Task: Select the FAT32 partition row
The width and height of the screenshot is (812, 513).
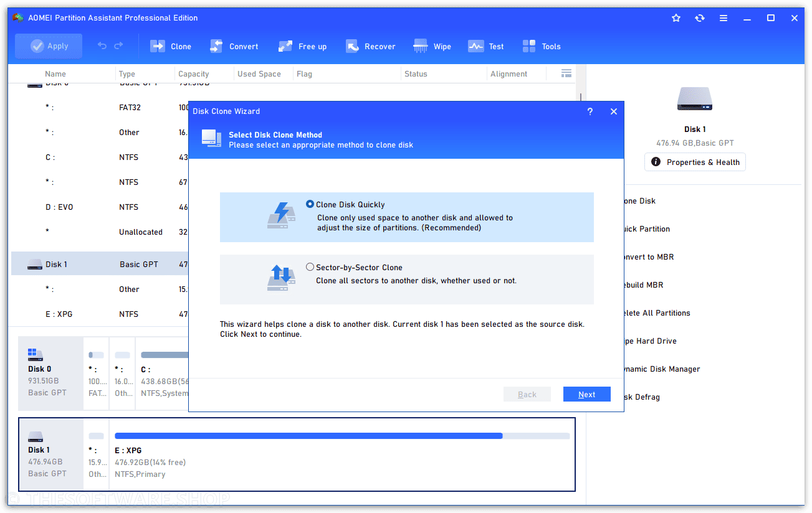Action: (100, 107)
